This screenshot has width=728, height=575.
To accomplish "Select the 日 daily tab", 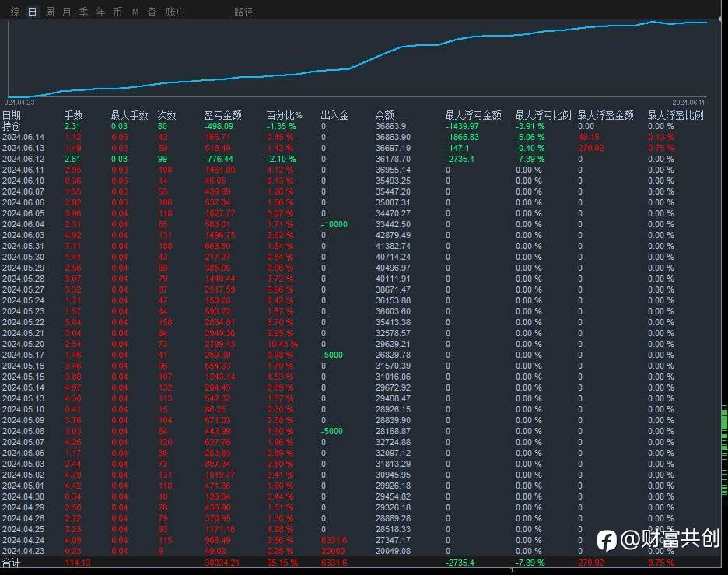I will pos(32,12).
